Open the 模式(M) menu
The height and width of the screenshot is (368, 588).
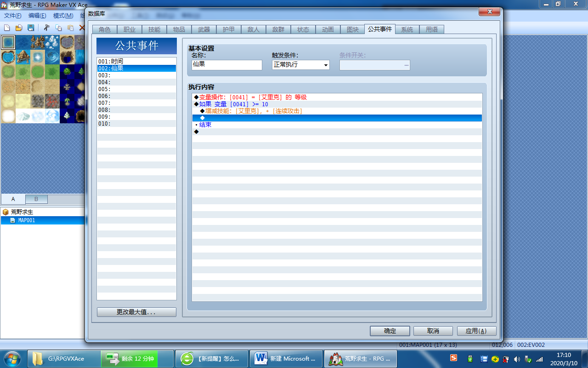[63, 16]
